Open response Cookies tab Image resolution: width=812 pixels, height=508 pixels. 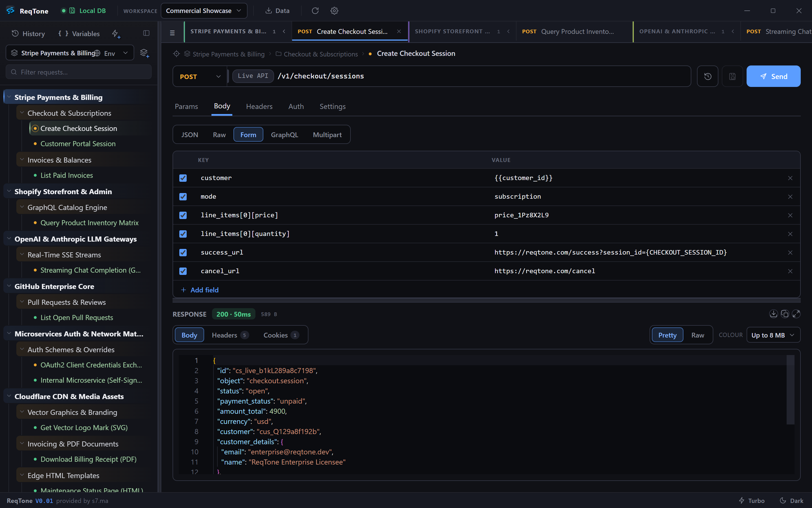coord(281,335)
